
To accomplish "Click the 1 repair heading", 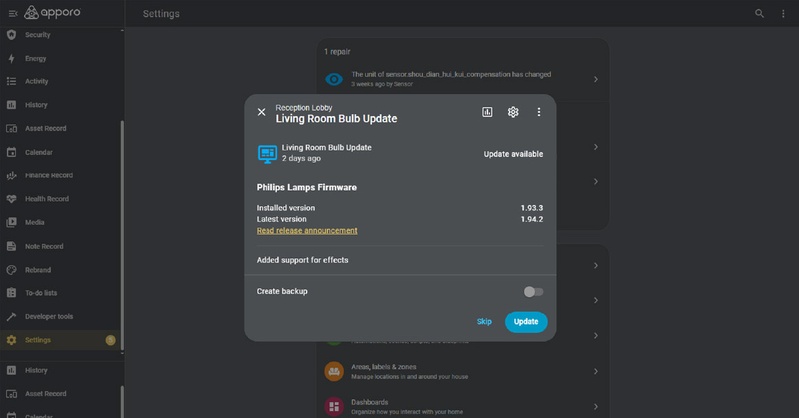I will (337, 51).
